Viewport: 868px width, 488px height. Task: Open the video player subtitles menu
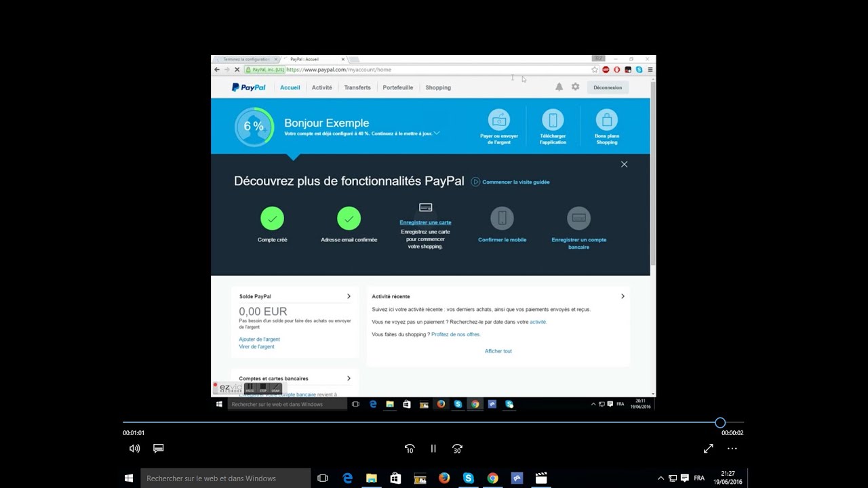pyautogui.click(x=159, y=449)
